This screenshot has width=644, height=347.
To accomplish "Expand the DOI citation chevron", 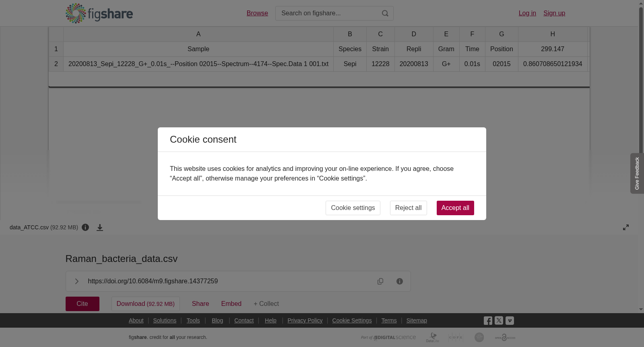I will coord(77,281).
